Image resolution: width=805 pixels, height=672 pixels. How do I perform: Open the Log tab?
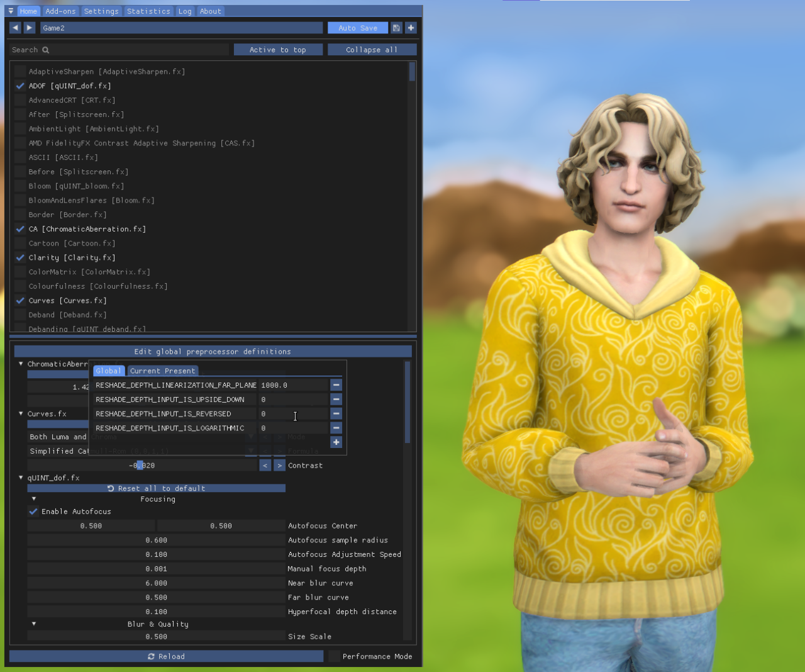(185, 11)
